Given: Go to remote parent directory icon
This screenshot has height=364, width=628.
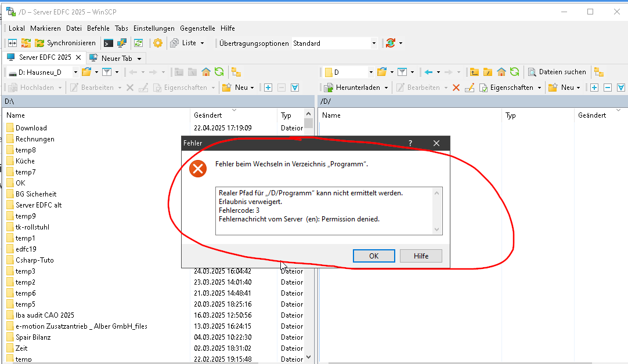Looking at the screenshot, I should coord(474,72).
